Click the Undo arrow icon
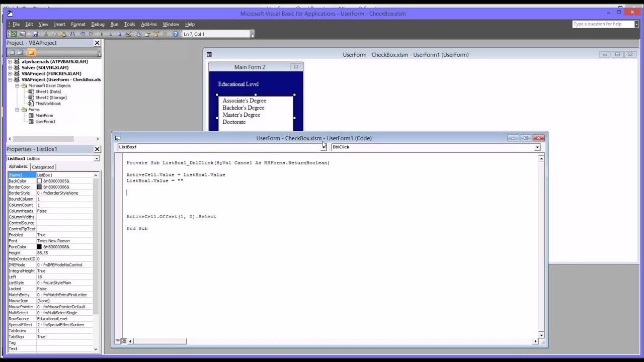 (x=83, y=34)
